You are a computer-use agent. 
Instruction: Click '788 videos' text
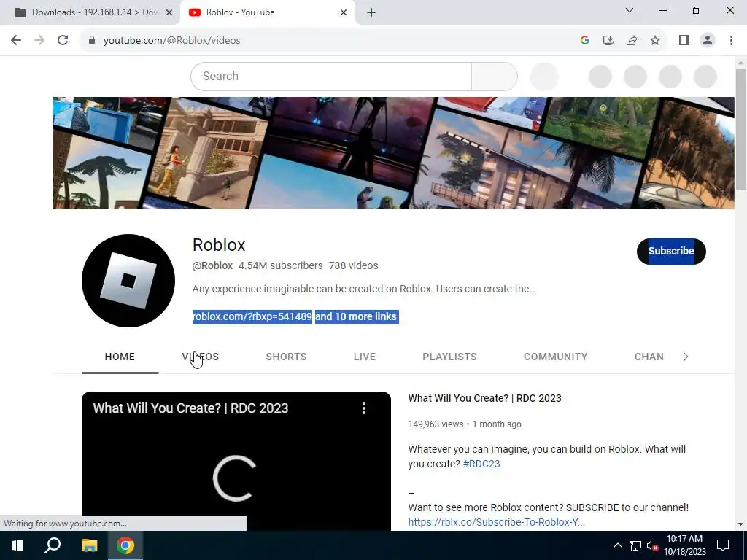[x=354, y=265]
